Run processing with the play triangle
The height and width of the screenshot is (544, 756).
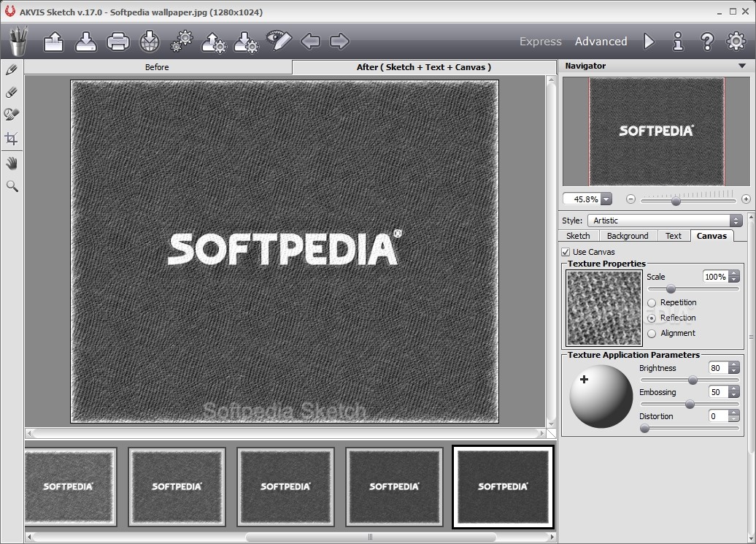coord(649,42)
